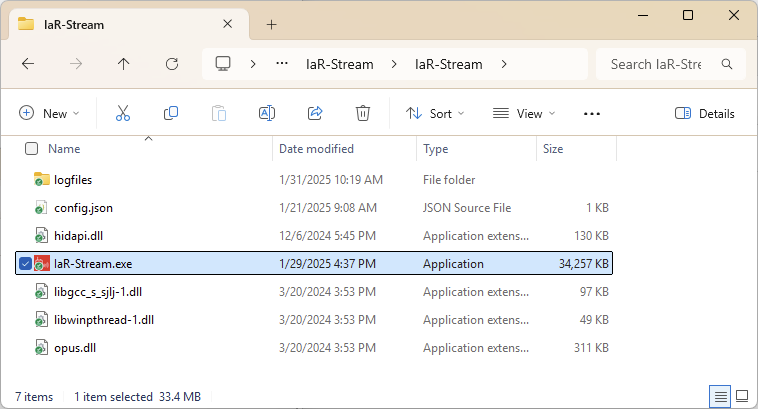Select the libgcc_s_sjlj-1.dll file name
The image size is (758, 409).
coord(98,292)
